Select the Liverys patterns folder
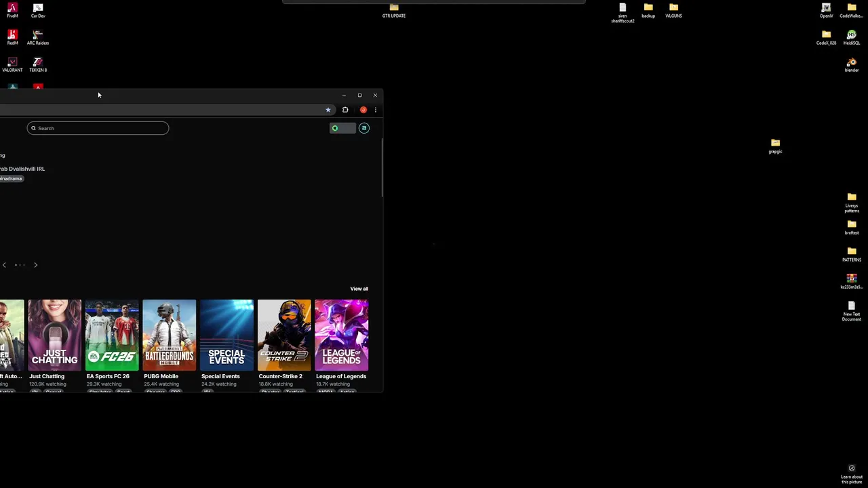The height and width of the screenshot is (488, 868). (x=852, y=203)
